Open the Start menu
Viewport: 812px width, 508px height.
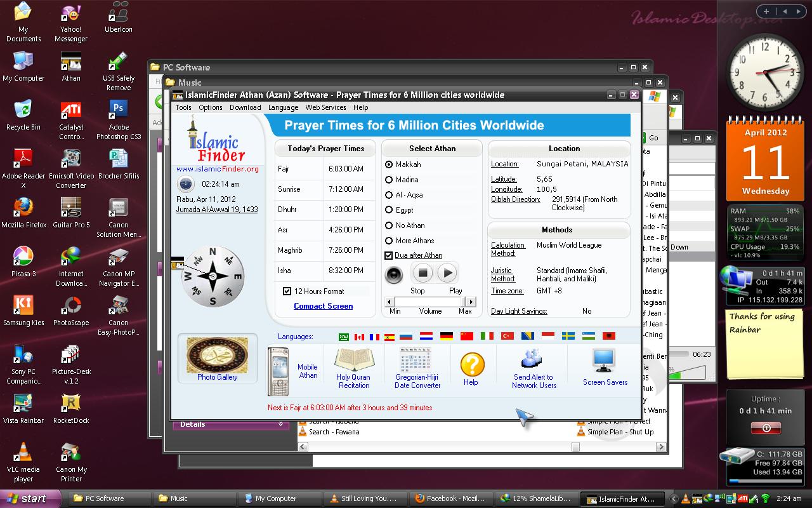[x=30, y=498]
